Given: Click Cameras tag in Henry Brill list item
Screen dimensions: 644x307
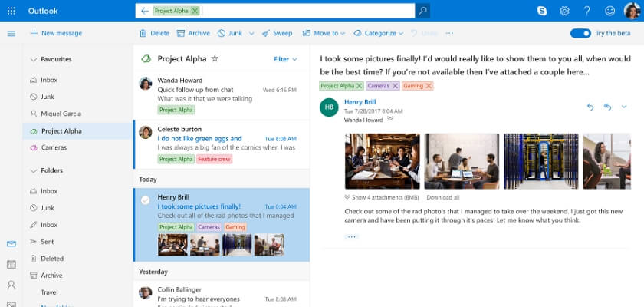Looking at the screenshot, I should tap(209, 227).
